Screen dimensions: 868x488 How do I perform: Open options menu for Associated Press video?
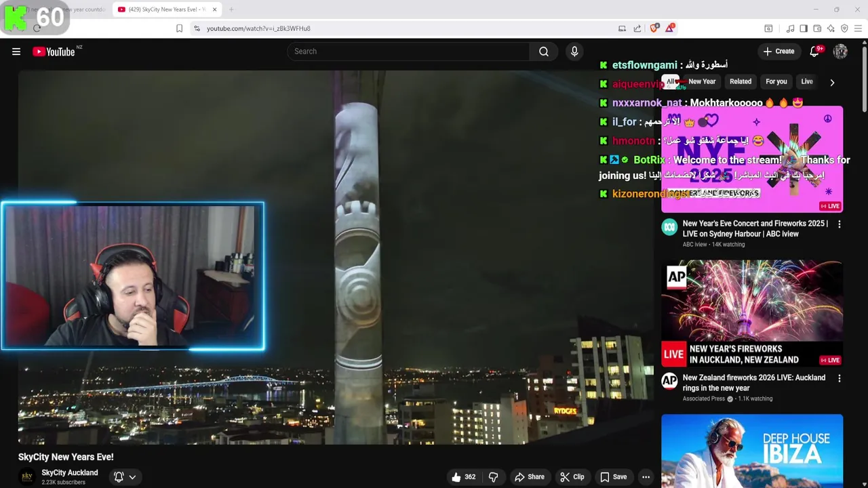click(839, 378)
